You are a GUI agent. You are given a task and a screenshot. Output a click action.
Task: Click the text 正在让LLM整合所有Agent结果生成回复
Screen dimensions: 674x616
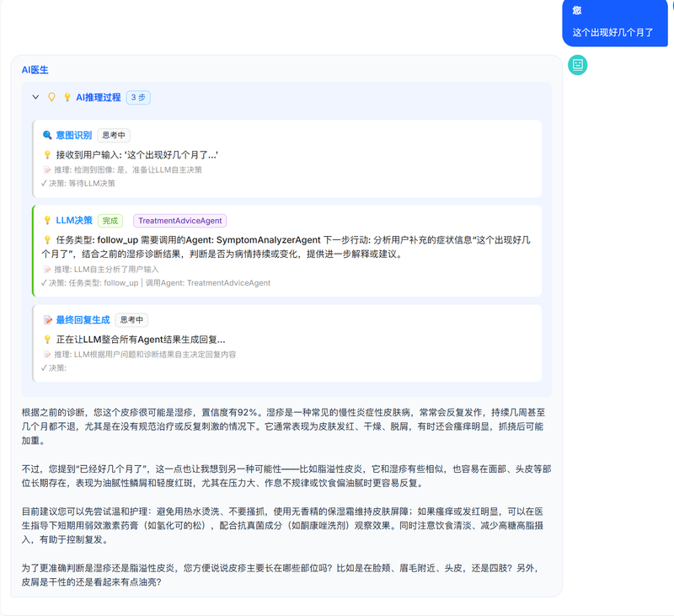pyautogui.click(x=141, y=340)
